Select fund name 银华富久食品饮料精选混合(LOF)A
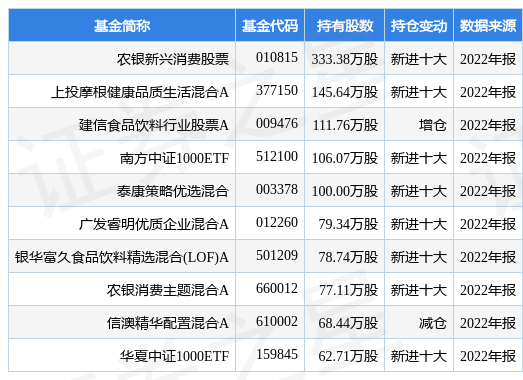Viewport: 523px width, 380px height. [122, 257]
